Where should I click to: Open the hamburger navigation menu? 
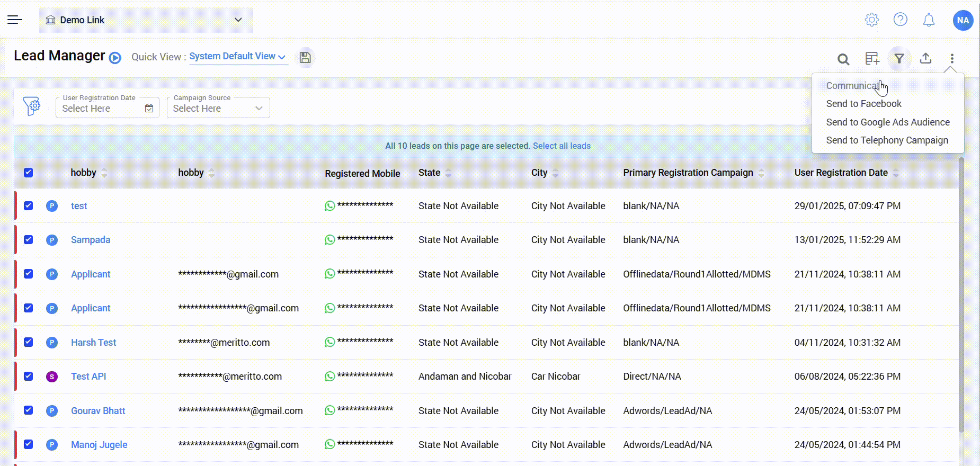point(15,20)
